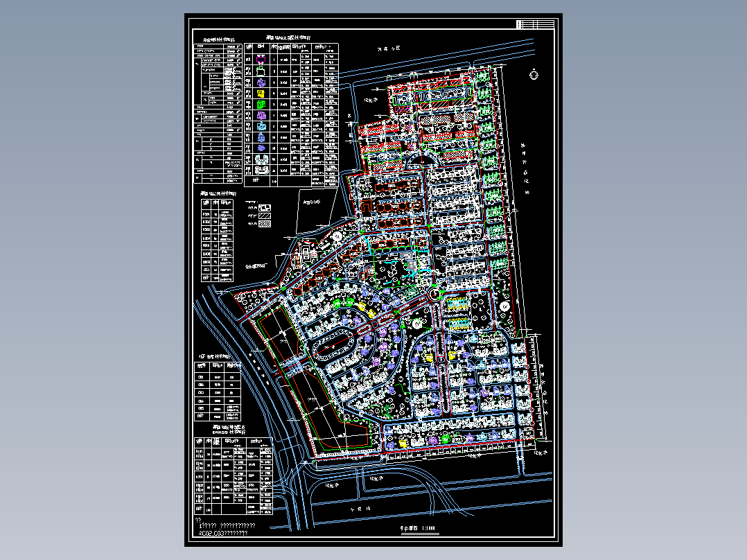The height and width of the screenshot is (560, 747).
Task: Click the drawing scale label 1:1000
Action: [428, 529]
